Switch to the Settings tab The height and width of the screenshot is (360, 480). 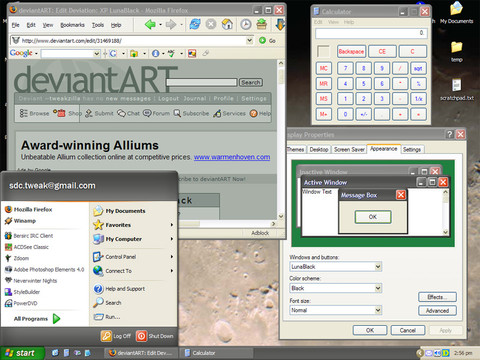tap(412, 150)
